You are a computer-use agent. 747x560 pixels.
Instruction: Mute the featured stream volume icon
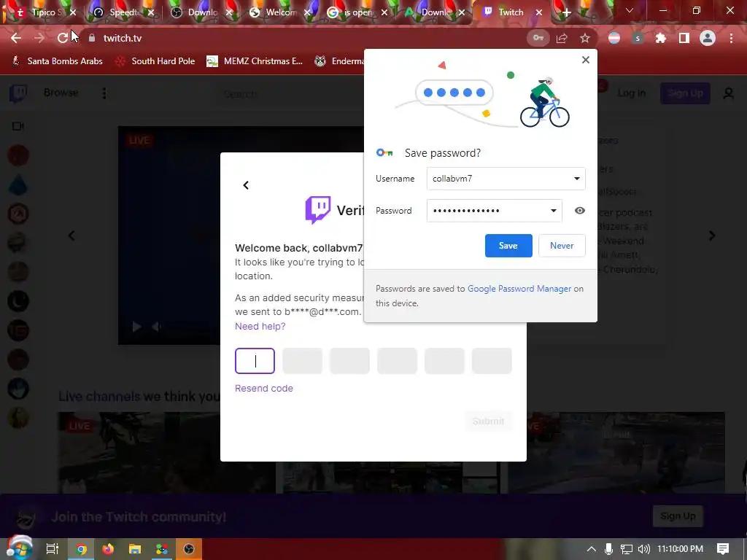[156, 327]
